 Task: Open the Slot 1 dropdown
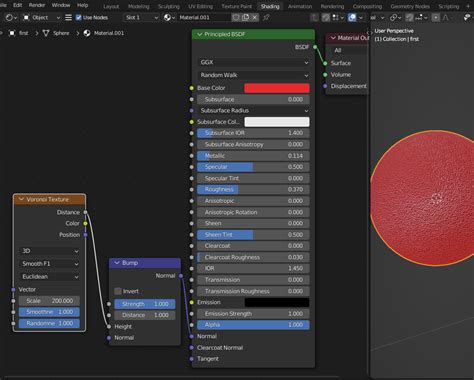tap(141, 17)
